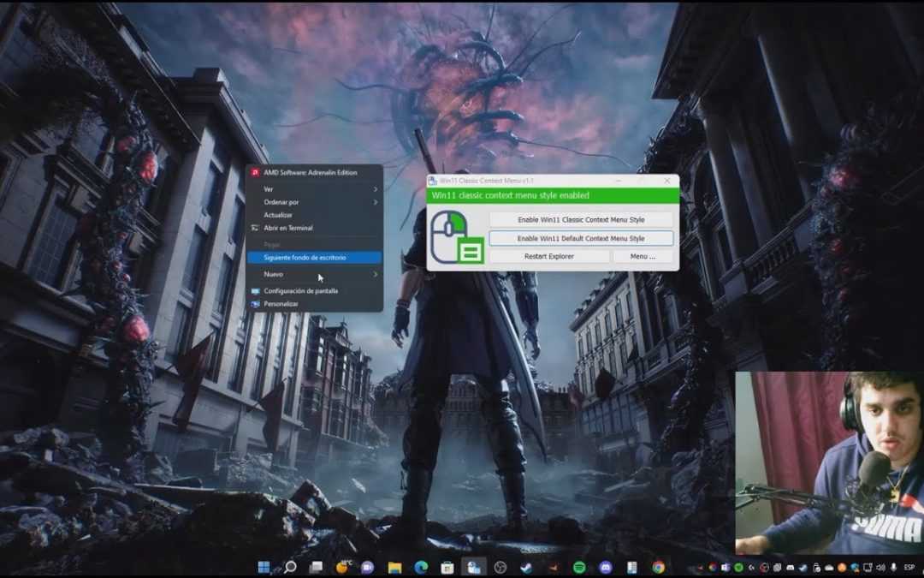Open Steam from the taskbar
924x578 pixels.
[x=526, y=568]
